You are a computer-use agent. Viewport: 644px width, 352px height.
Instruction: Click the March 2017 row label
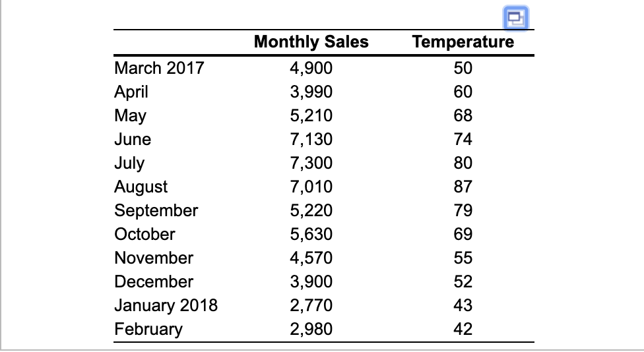tap(159, 68)
